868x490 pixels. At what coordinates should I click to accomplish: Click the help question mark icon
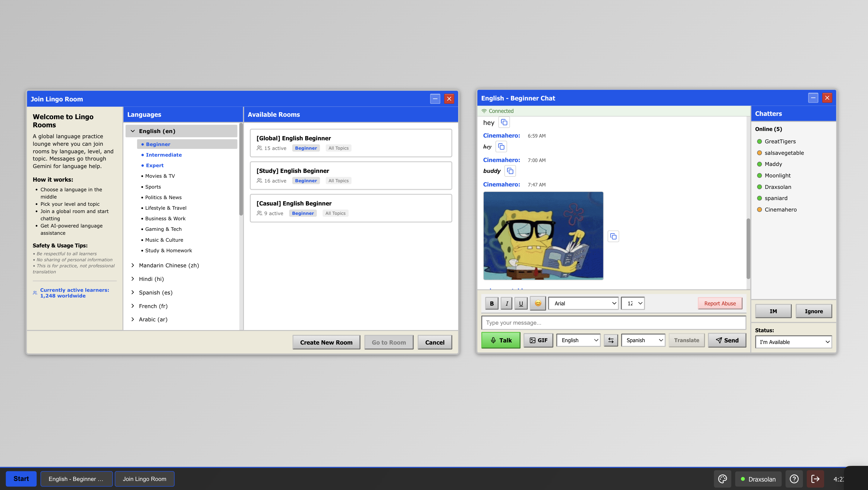pos(794,479)
